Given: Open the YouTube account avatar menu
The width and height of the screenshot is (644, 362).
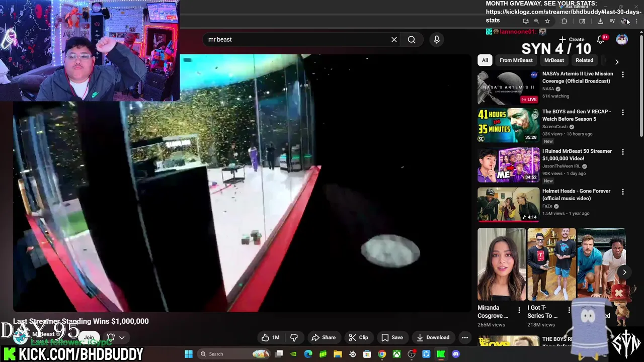Looking at the screenshot, I should click(x=622, y=40).
